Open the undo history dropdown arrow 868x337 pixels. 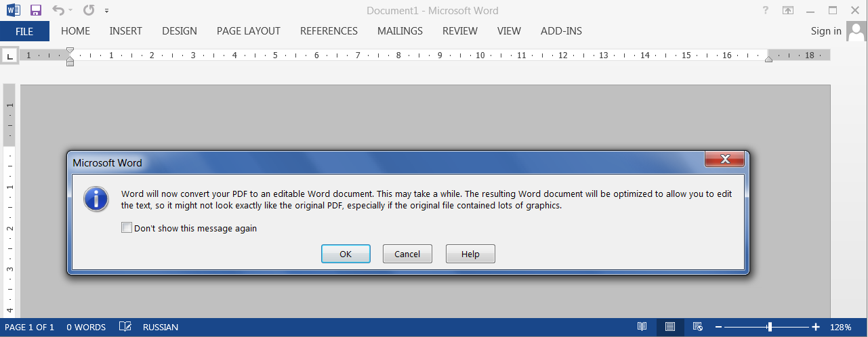71,11
